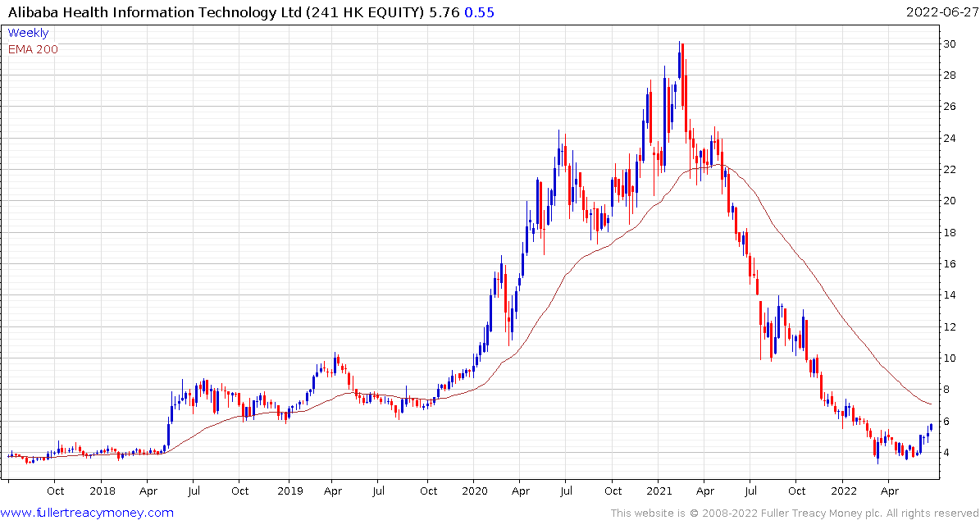Select the last price value 5.76
The image size is (980, 525).
(x=443, y=11)
